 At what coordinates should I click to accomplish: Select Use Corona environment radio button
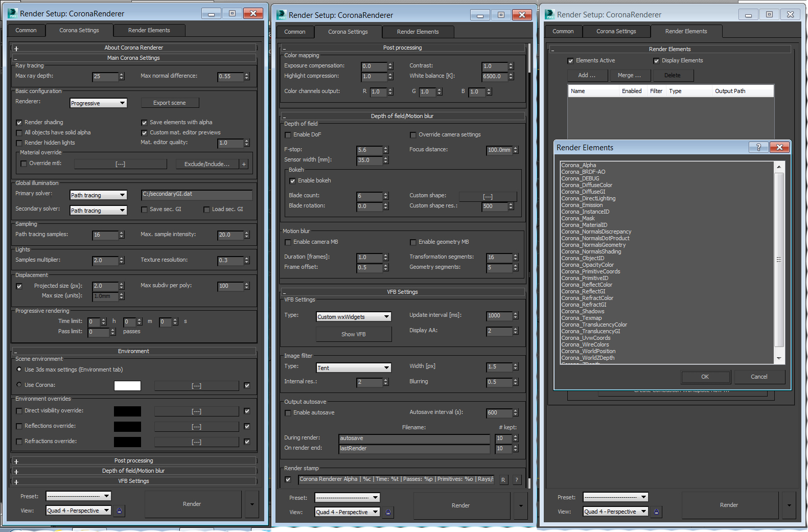19,384
